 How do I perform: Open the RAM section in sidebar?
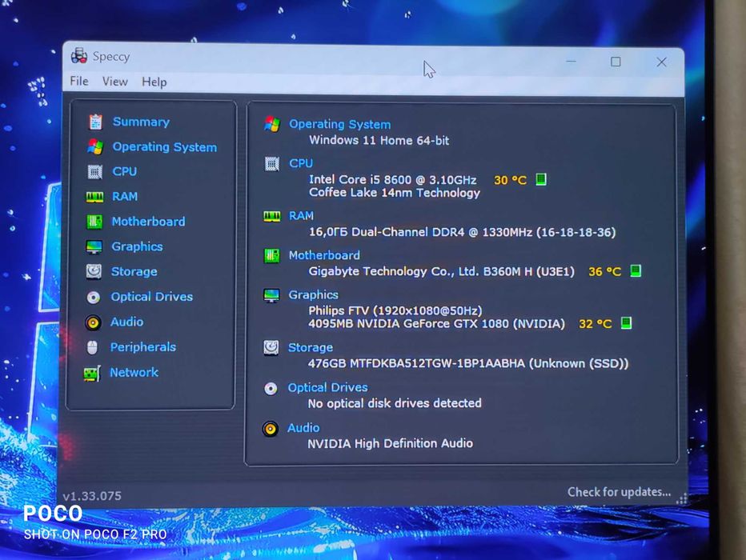(125, 196)
